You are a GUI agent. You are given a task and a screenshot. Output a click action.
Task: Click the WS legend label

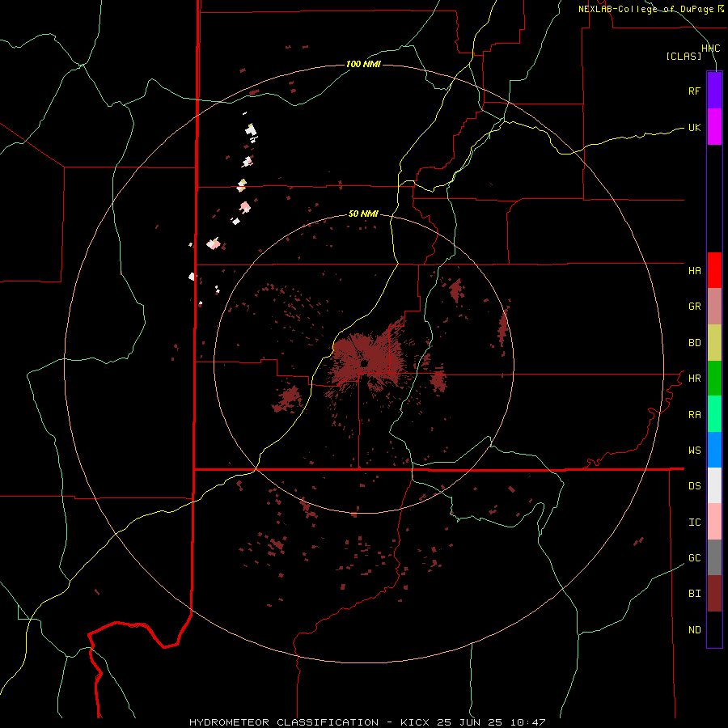click(x=694, y=451)
